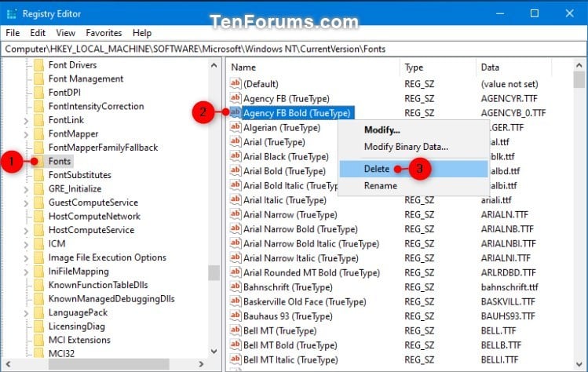
Task: Click the string icon beside Arial Rounded MT Bold
Action: point(236,272)
